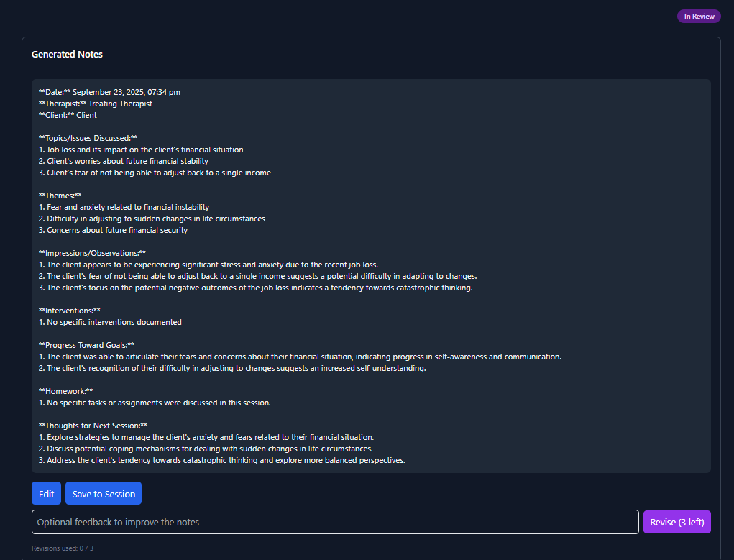Click the Edit button
The height and width of the screenshot is (560, 734).
pos(46,494)
